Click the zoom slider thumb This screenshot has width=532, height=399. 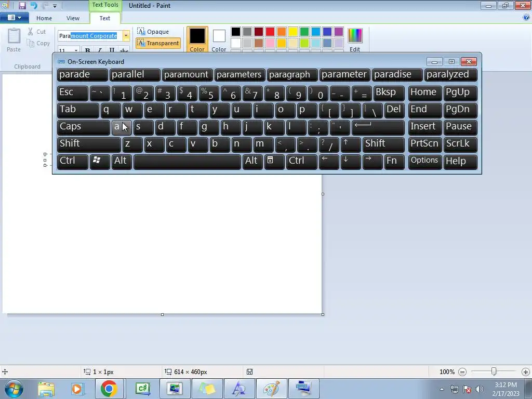tap(494, 372)
